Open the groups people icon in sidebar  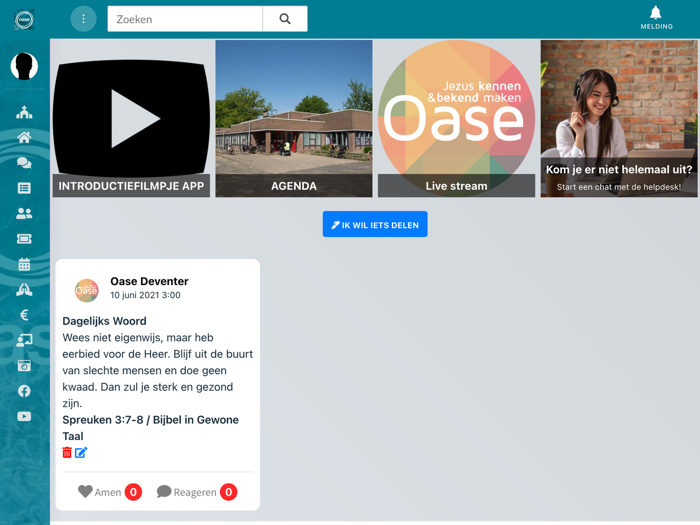click(x=24, y=214)
